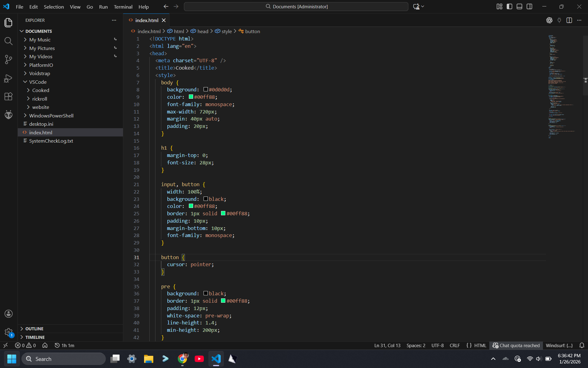Click the Documents command center search box
Screen dimensions: 588x368
pos(296,6)
